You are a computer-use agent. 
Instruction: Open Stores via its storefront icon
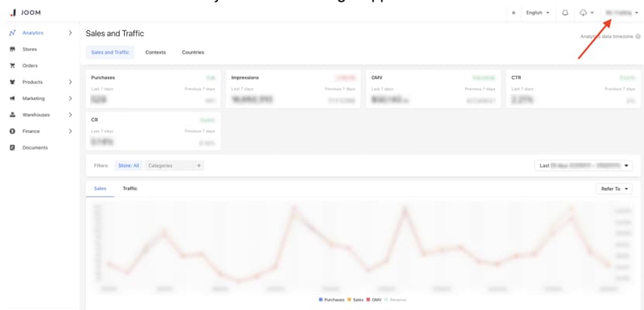pos(12,49)
